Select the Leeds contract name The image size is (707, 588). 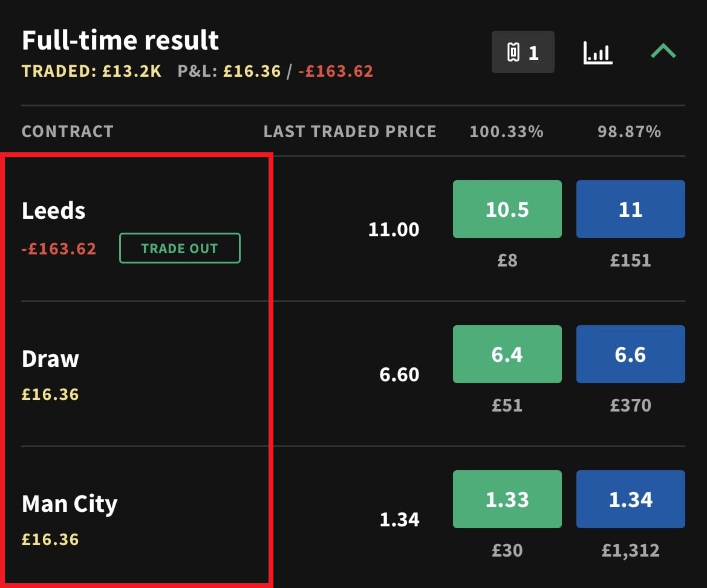click(x=53, y=211)
